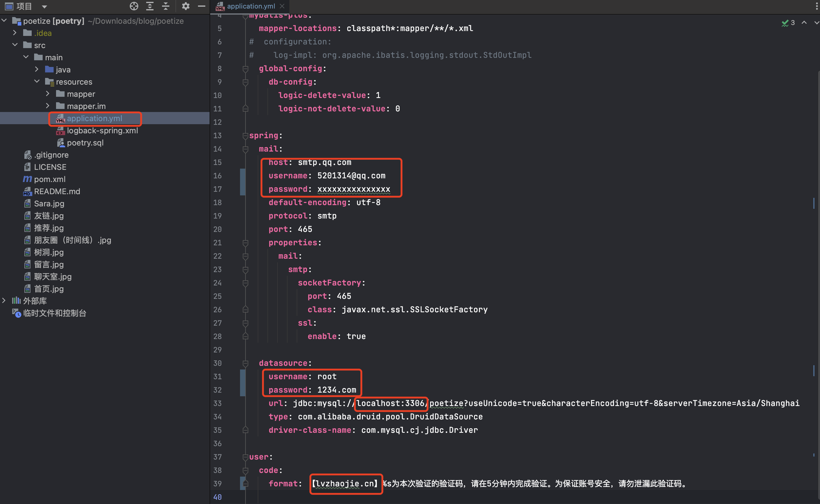Click the inspection checkmark indicator showing 3
The image size is (820, 504).
[x=788, y=23]
